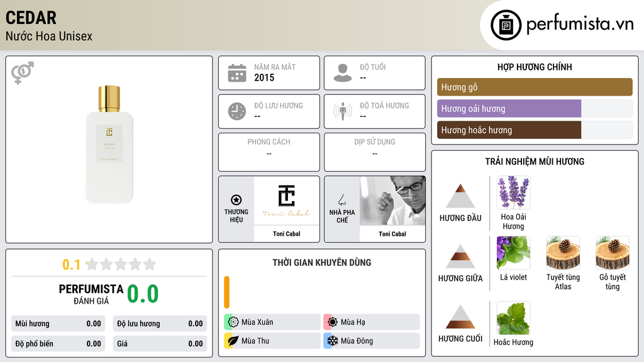The height and width of the screenshot is (362, 644).
Task: Click the THỜI GIAN KHUYÊN DÙNG heading
Action: [x=322, y=263]
